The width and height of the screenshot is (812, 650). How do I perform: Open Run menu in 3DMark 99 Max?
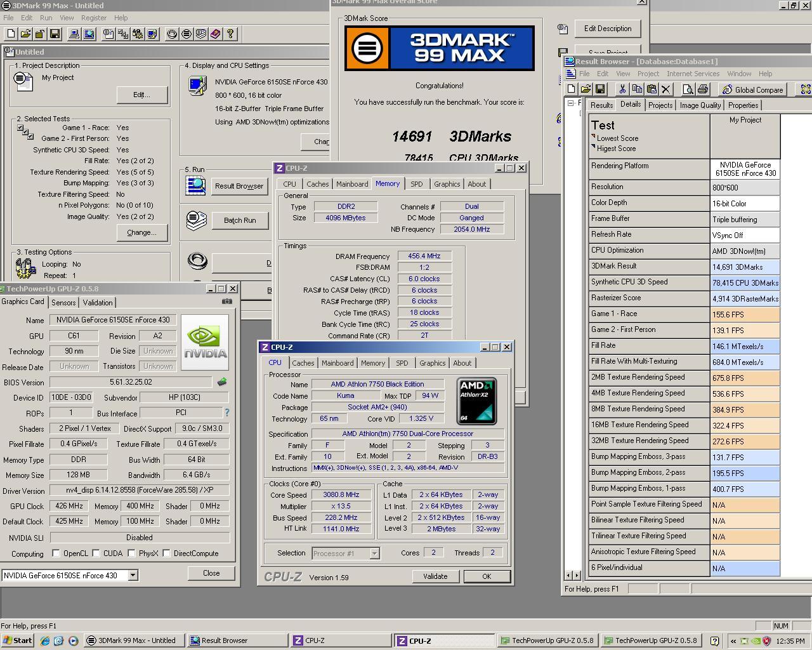46,18
